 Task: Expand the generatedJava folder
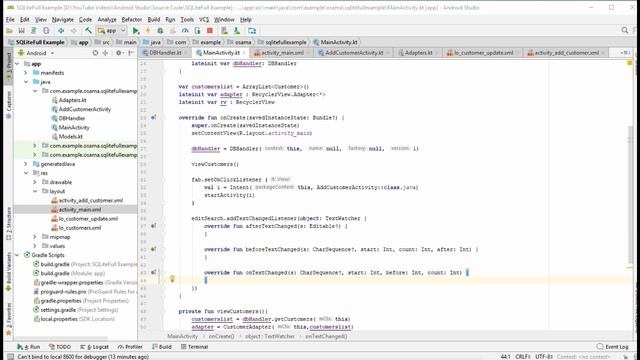pos(26,164)
